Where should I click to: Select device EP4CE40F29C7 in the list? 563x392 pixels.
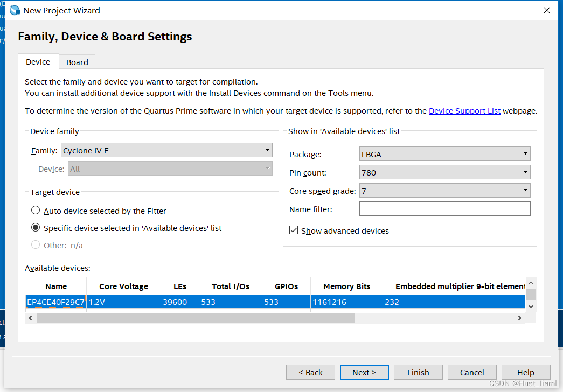pyautogui.click(x=55, y=302)
